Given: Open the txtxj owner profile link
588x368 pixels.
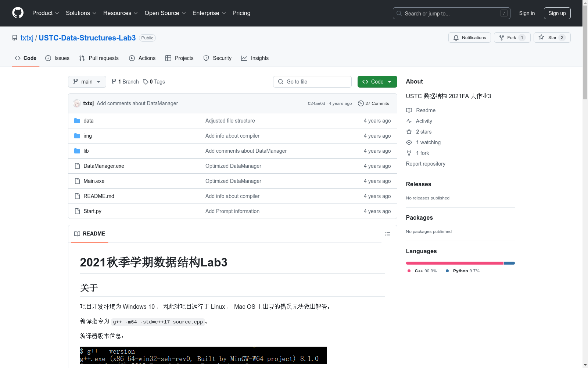Looking at the screenshot, I should pos(27,38).
